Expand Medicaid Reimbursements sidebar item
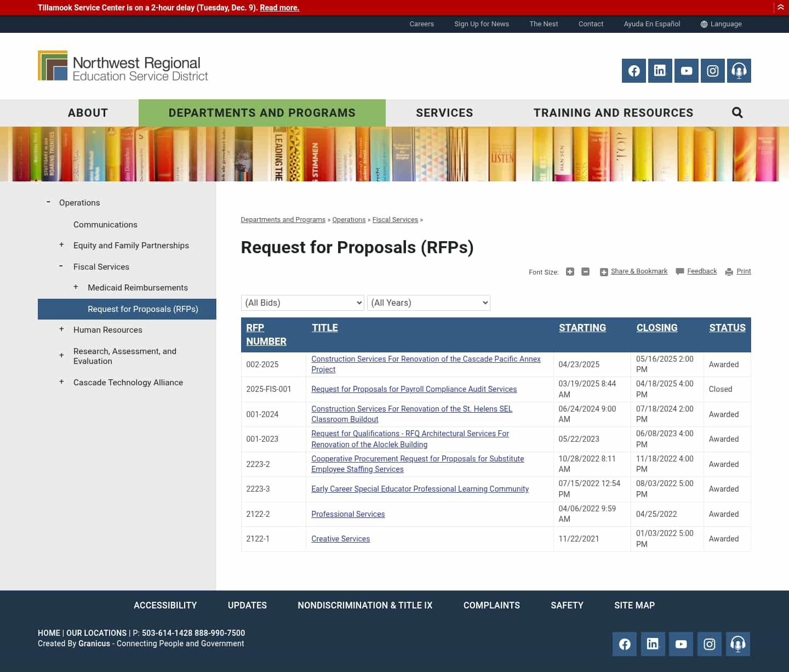 (76, 287)
